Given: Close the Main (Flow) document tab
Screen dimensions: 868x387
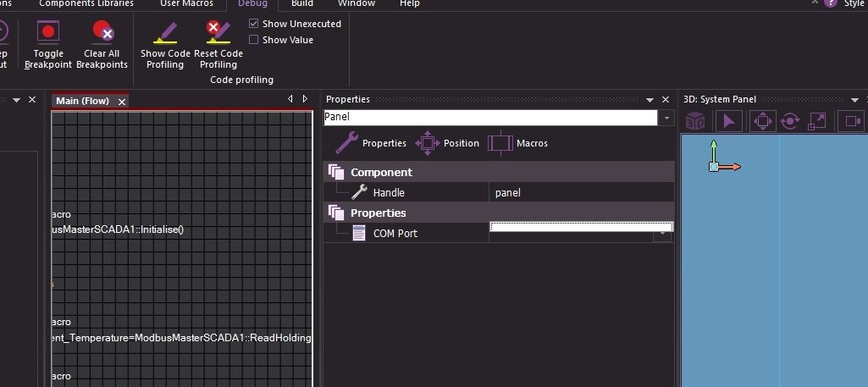Looking at the screenshot, I should pos(122,102).
